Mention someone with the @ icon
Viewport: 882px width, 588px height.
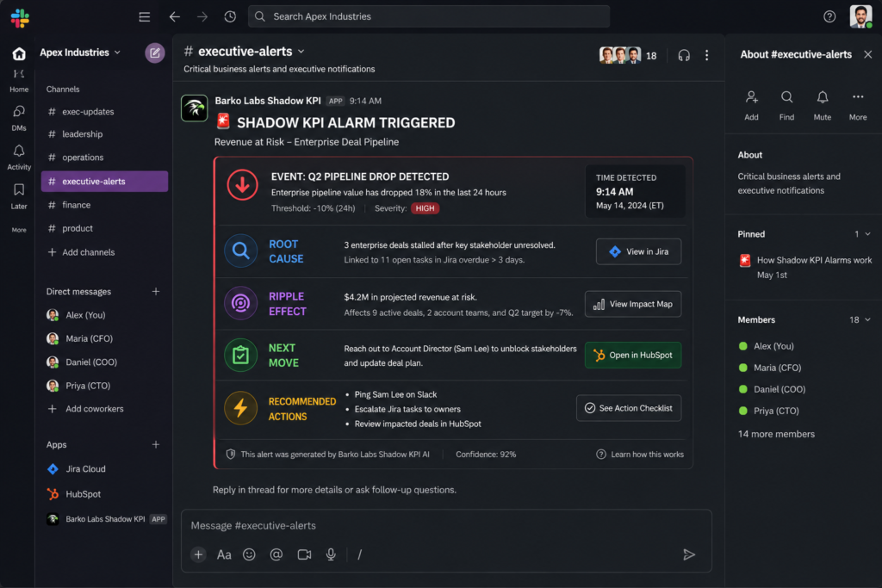pos(276,554)
